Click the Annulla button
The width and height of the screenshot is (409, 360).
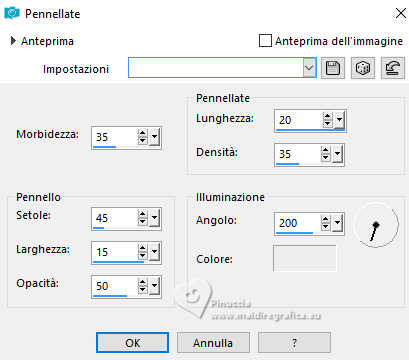(213, 343)
